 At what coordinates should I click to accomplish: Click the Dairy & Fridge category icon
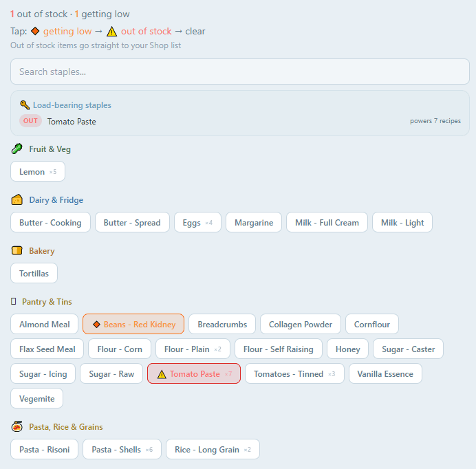coord(17,200)
